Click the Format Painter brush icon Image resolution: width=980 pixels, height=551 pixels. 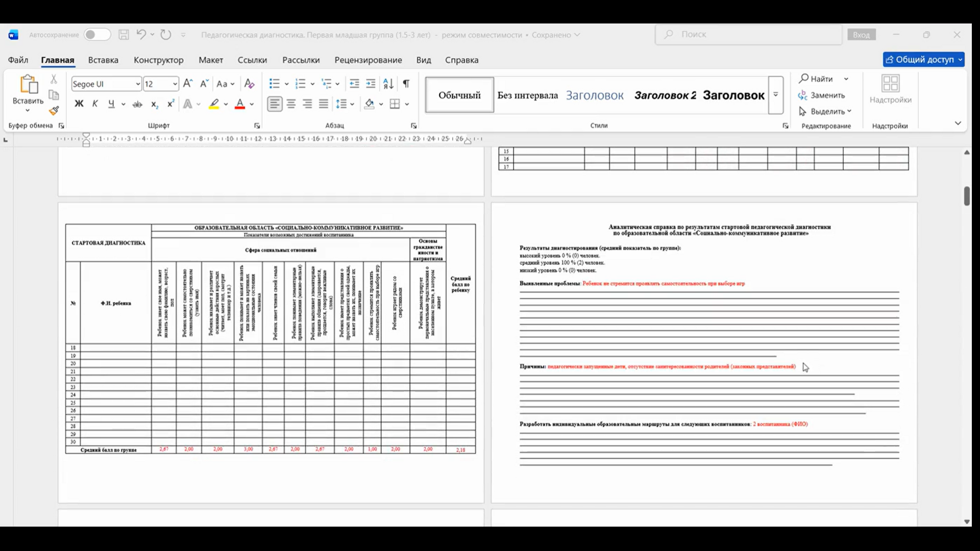point(54,111)
